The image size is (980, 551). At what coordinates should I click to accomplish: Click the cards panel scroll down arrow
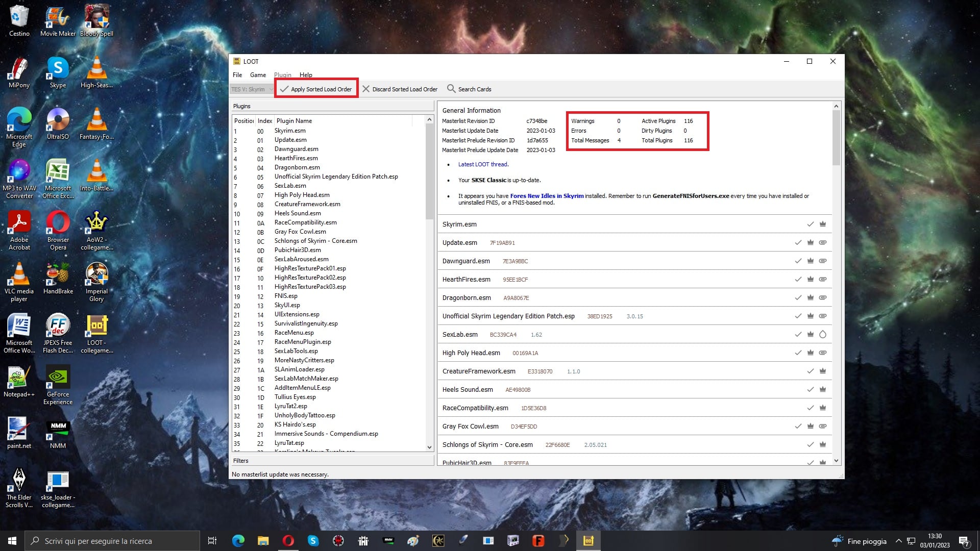(836, 461)
